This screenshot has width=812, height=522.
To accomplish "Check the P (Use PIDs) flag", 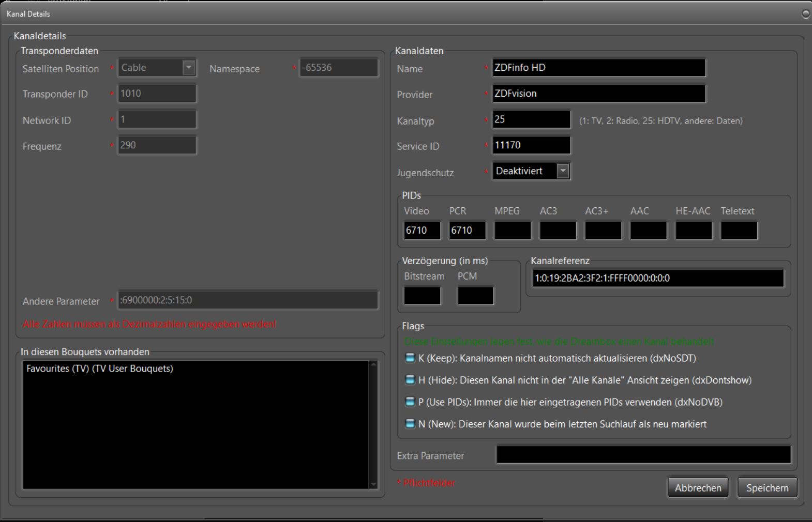I will pyautogui.click(x=410, y=402).
